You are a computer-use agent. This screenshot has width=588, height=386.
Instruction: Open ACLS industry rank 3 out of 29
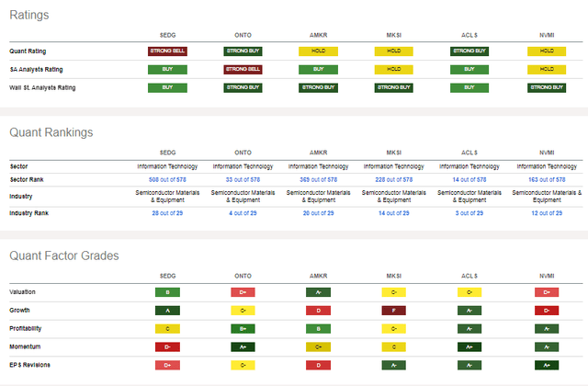tap(469, 213)
